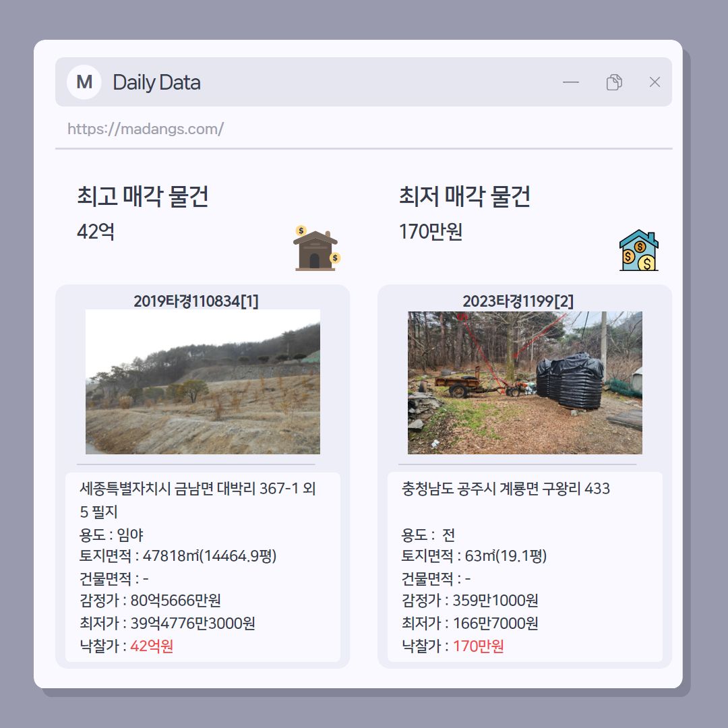Image resolution: width=728 pixels, height=728 pixels.
Task: Click the 용도 : 전 line
Action: tap(428, 535)
